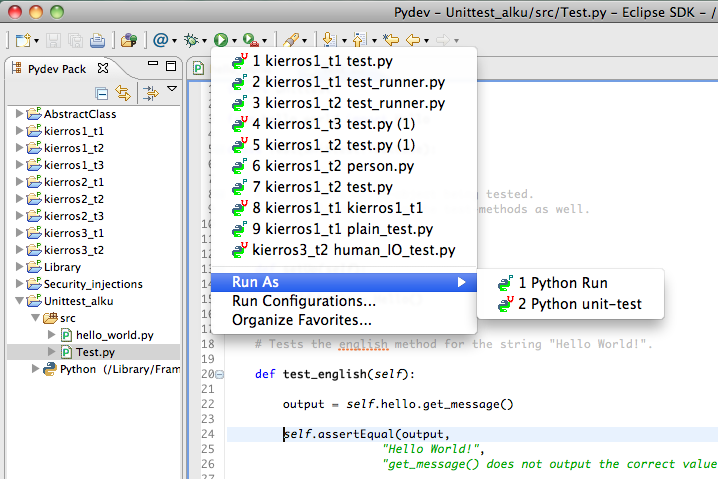Open dropdown arrow next to Run icon
Image resolution: width=718 pixels, height=479 pixels.
(x=234, y=41)
